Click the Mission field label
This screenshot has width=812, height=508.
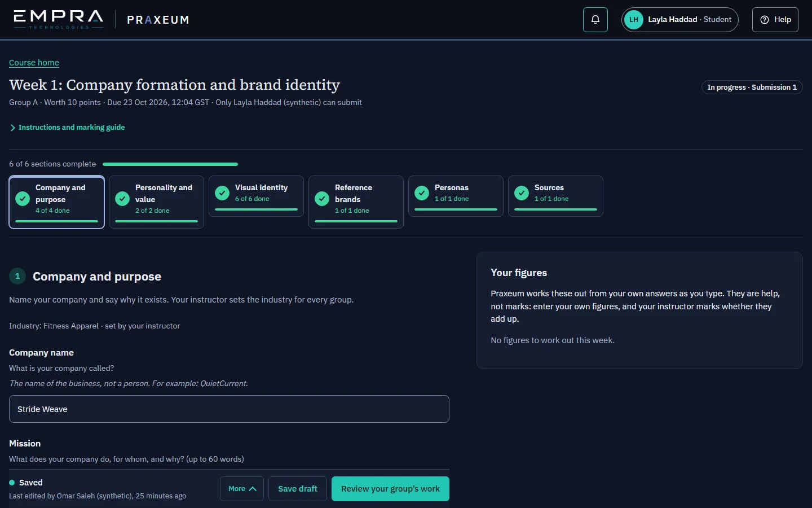[x=25, y=444]
